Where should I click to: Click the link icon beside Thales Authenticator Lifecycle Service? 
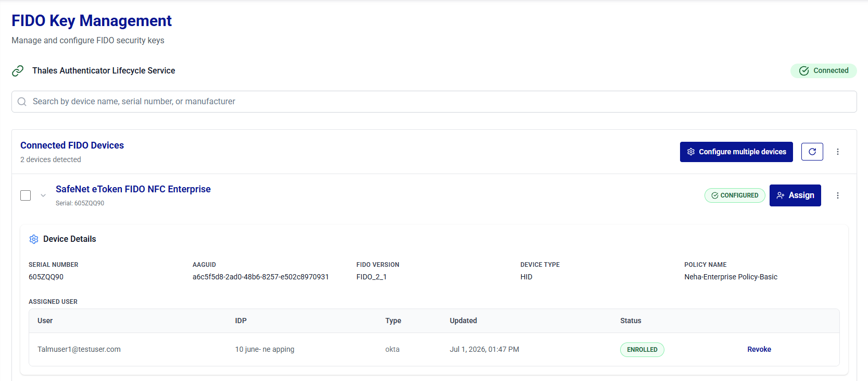click(18, 71)
